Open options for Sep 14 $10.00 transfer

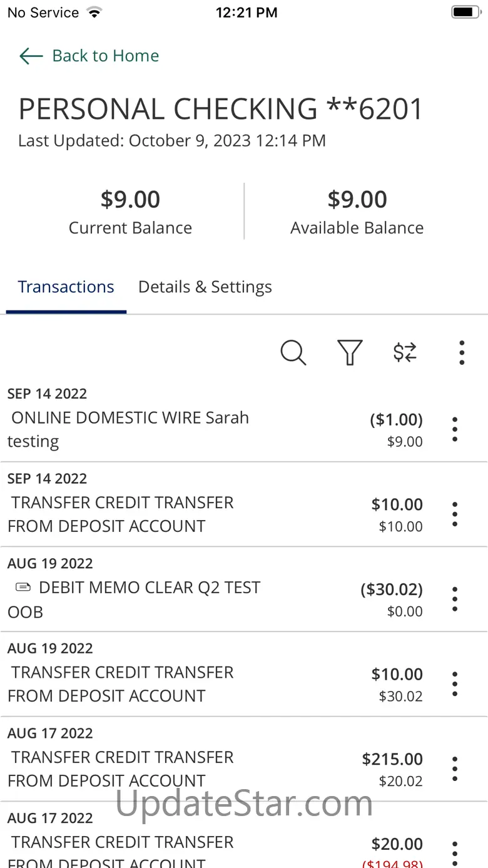tap(455, 514)
